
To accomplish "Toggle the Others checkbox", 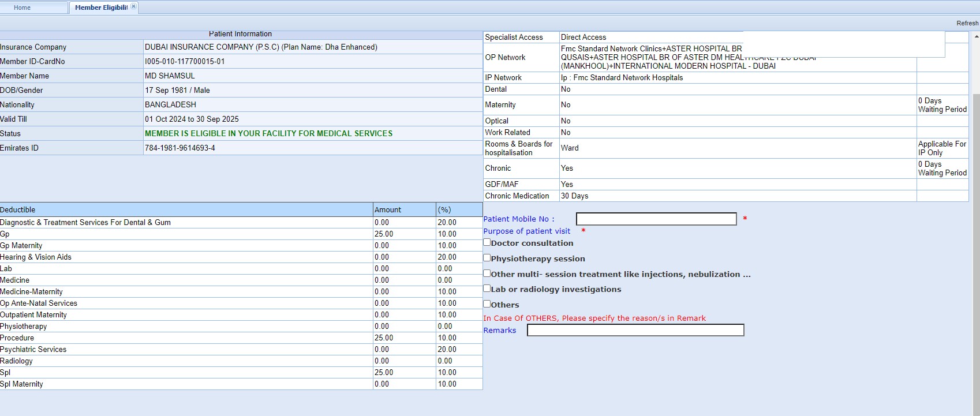I will [x=487, y=304].
